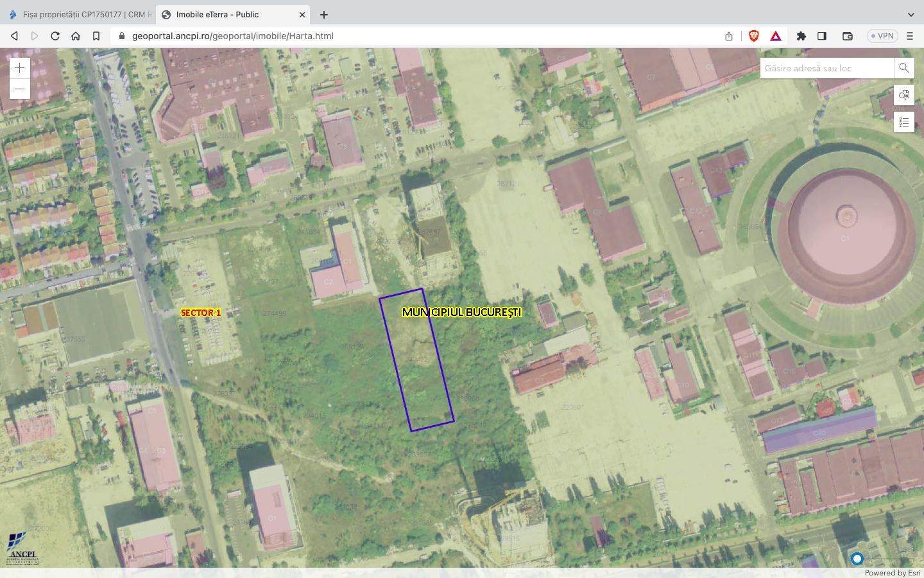Reload the geoportal page

pyautogui.click(x=55, y=36)
